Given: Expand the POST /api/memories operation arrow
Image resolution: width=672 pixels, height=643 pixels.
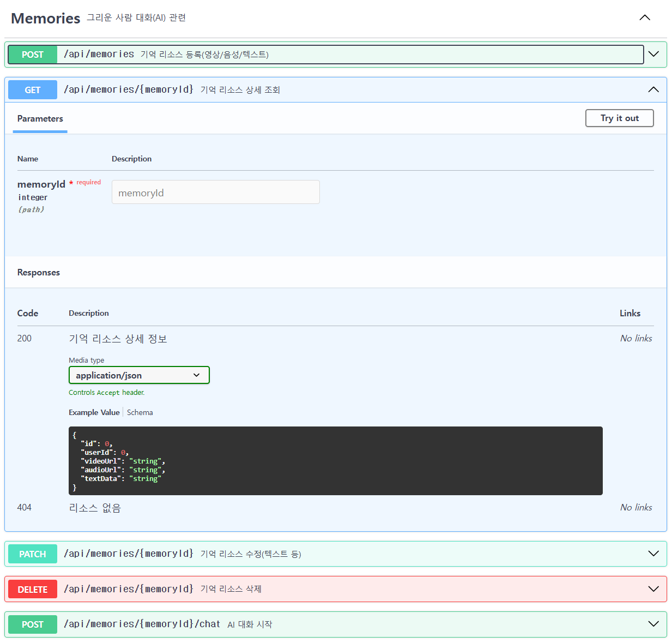Looking at the screenshot, I should tap(653, 54).
